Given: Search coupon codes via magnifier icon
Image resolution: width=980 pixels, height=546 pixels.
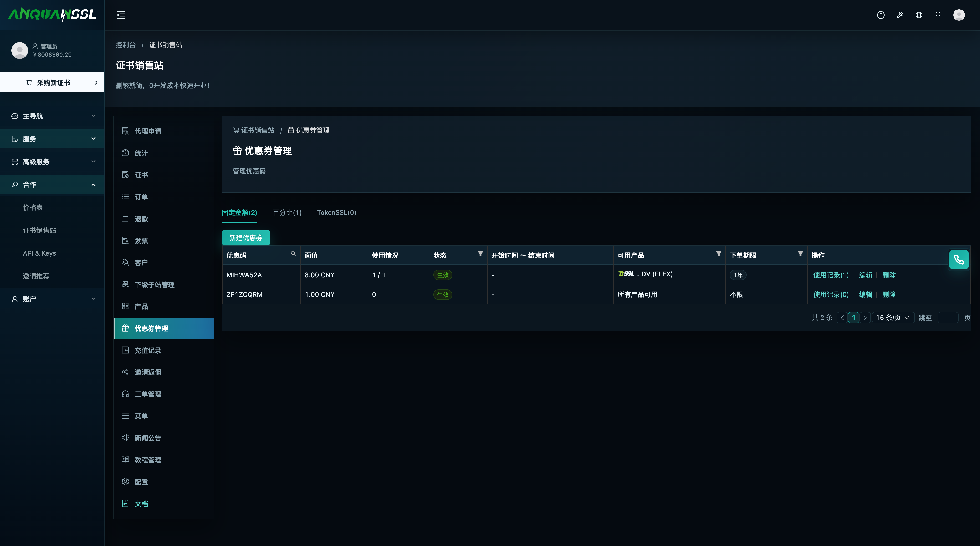Looking at the screenshot, I should tap(293, 254).
